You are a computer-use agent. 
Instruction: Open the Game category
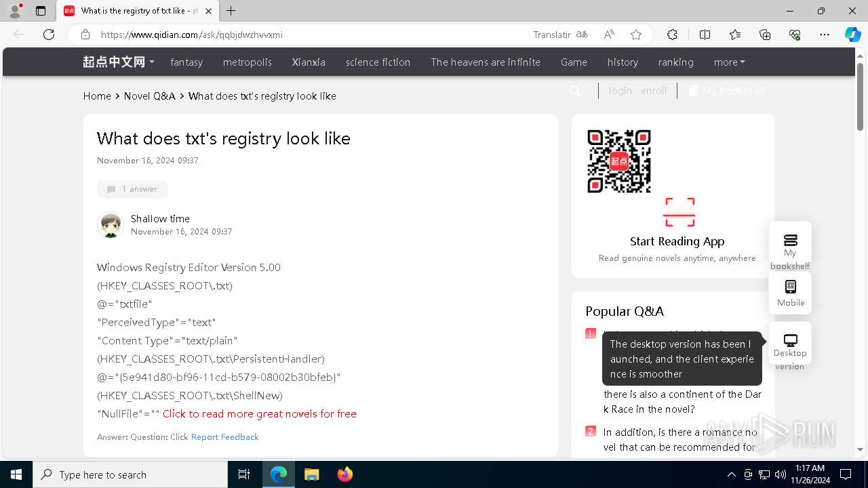coord(574,62)
